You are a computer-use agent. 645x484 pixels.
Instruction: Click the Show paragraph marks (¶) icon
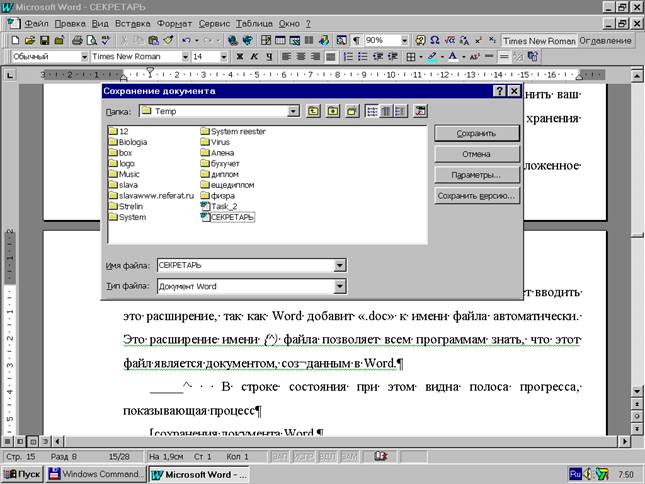pos(357,40)
